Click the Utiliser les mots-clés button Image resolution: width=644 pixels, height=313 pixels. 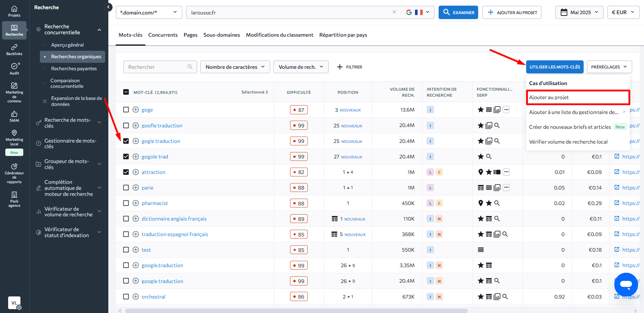pyautogui.click(x=555, y=67)
